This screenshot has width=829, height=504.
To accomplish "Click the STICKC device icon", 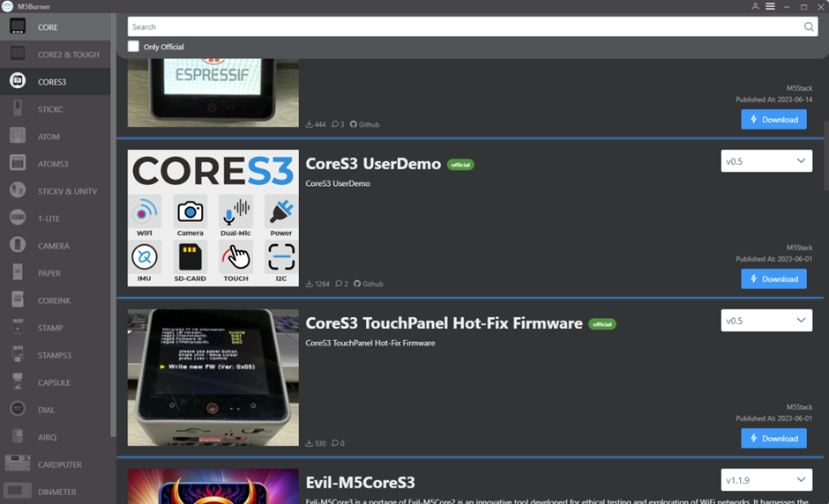I will 18,109.
